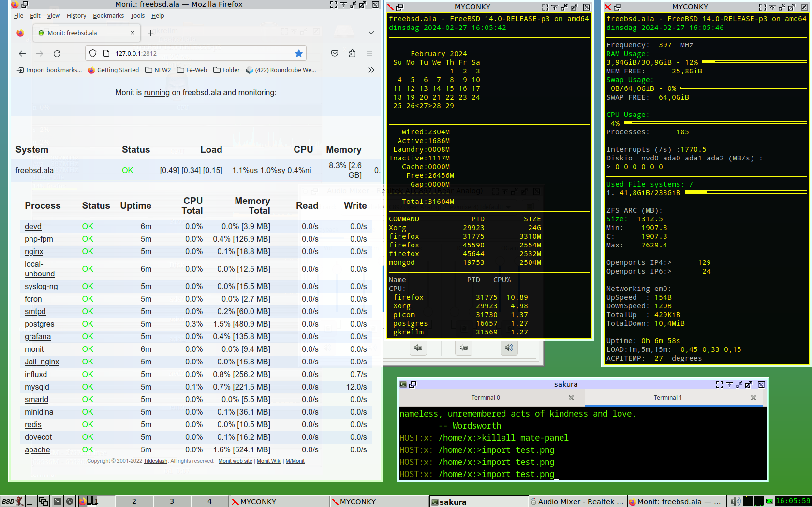Image resolution: width=812 pixels, height=507 pixels.
Task: Click show desktop taskbar button
Action: click(30, 501)
